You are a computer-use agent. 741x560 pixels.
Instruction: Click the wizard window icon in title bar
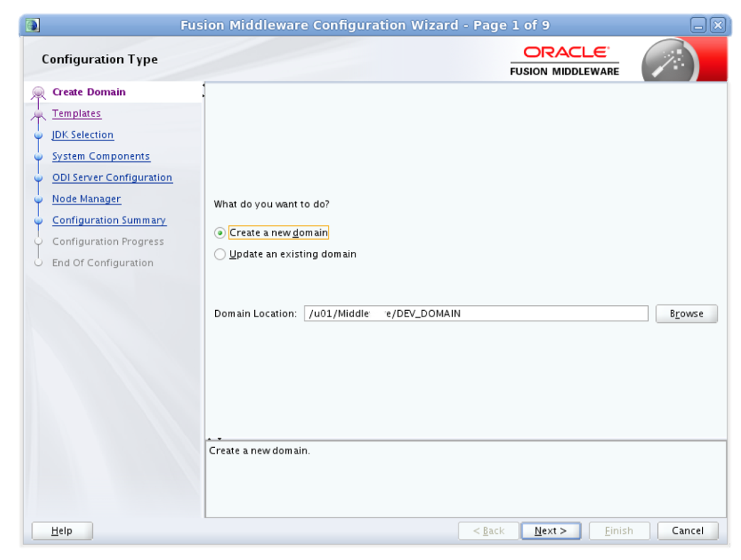33,25
